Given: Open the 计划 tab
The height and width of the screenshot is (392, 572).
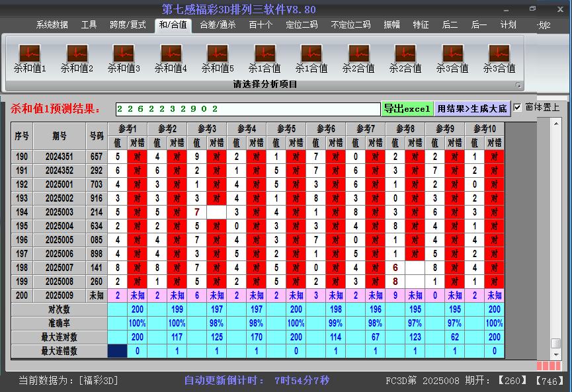Looking at the screenshot, I should (508, 25).
